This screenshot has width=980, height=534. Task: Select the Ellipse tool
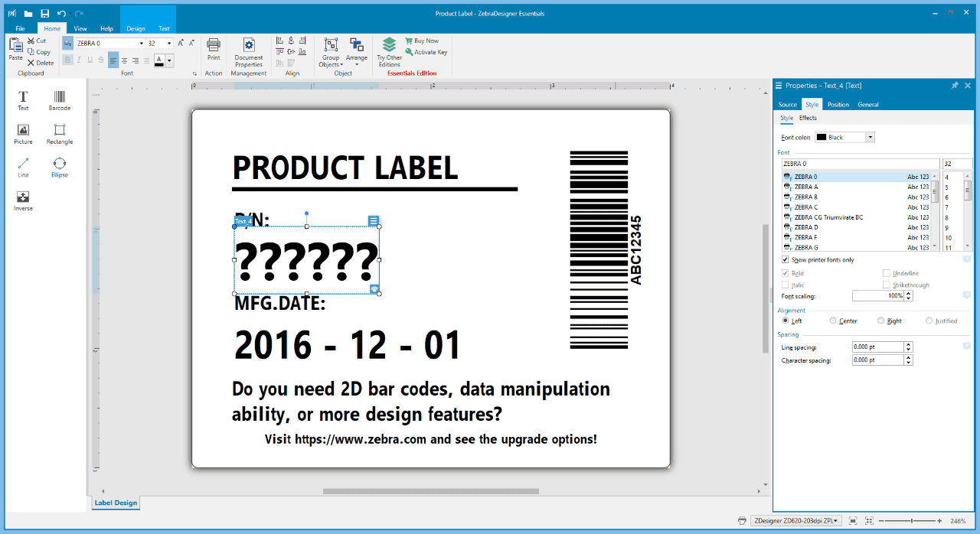point(59,168)
